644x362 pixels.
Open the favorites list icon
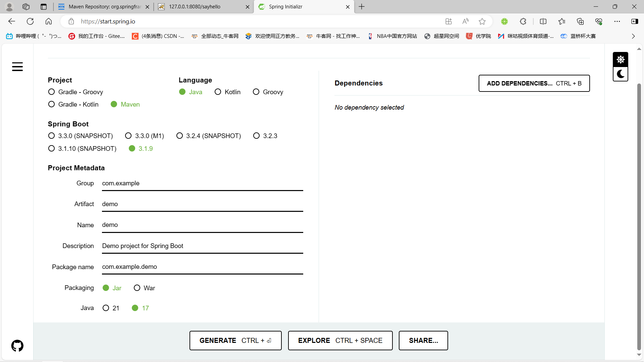click(x=562, y=21)
